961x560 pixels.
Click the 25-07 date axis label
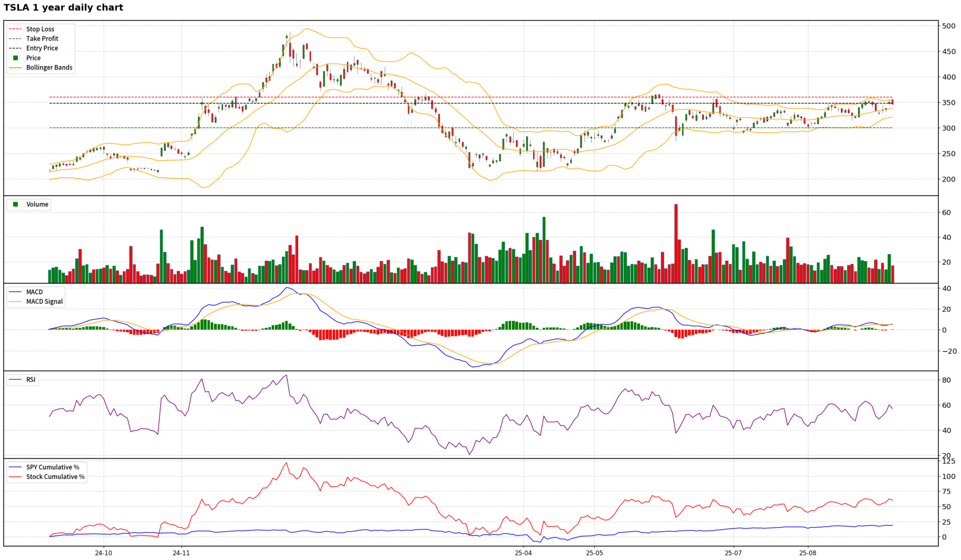tap(733, 553)
